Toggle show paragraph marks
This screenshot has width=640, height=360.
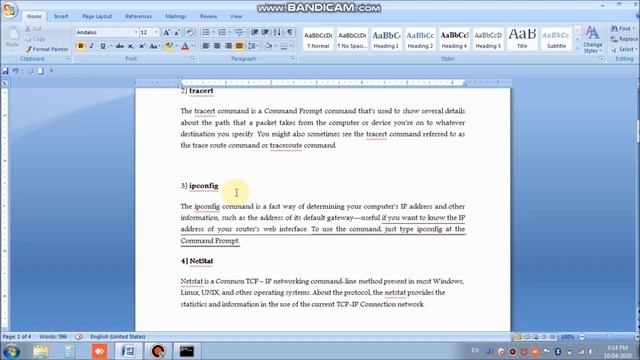[x=290, y=32]
